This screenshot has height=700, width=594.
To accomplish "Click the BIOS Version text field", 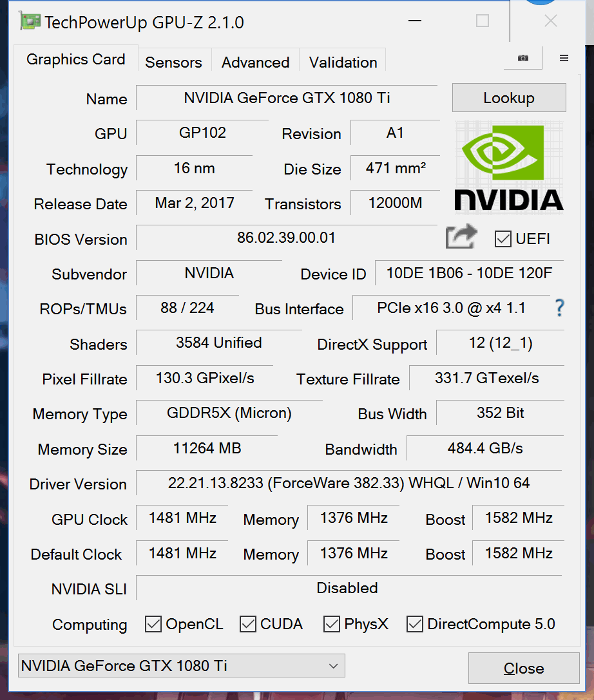I will 287,238.
